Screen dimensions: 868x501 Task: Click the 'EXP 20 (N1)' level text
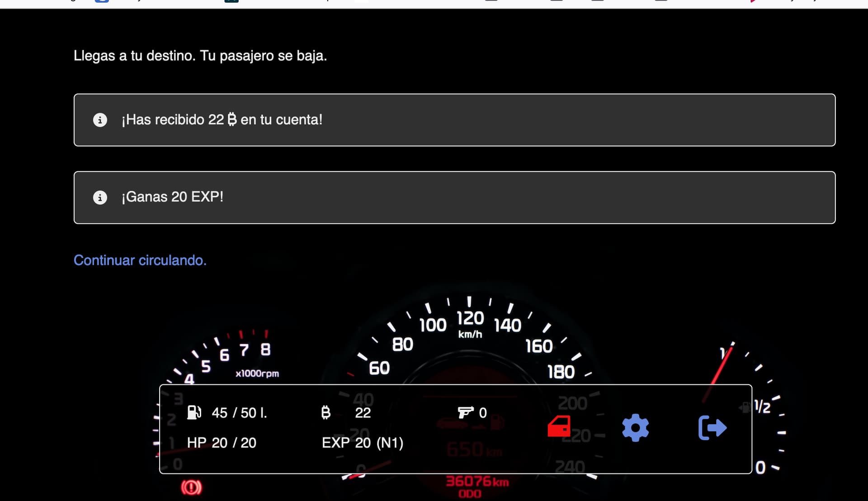click(x=362, y=443)
